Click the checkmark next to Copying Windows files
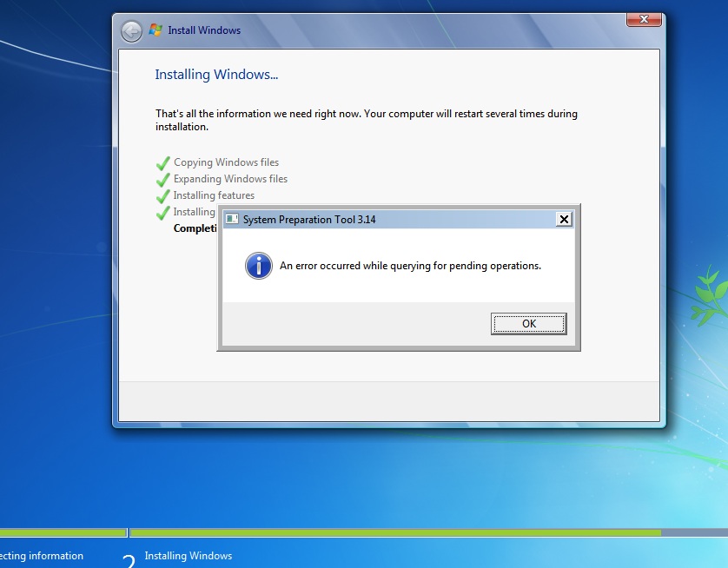The height and width of the screenshot is (568, 728). click(163, 163)
